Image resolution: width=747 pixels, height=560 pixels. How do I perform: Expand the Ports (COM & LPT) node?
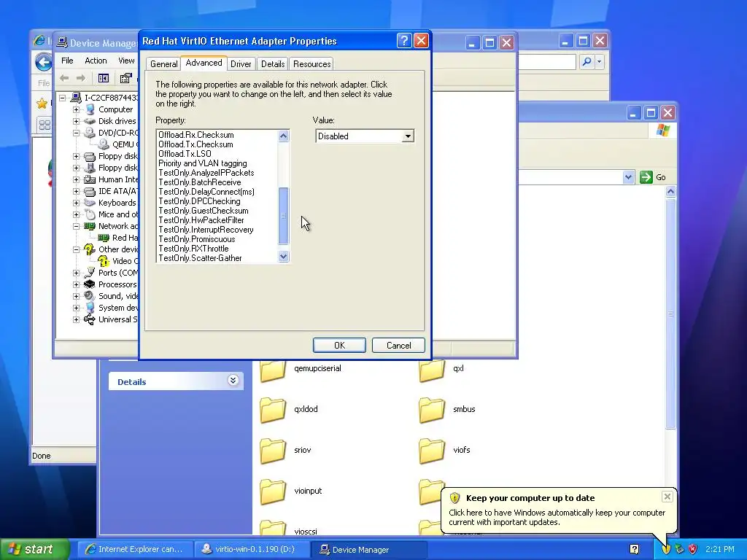pos(76,273)
